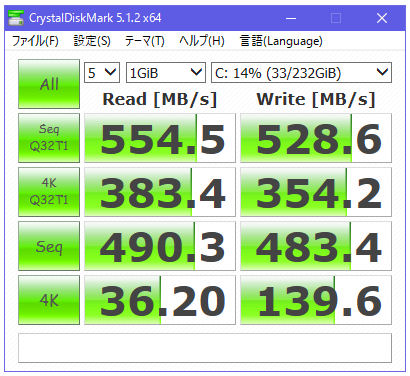Click the Write [MB/s] column header
The width and height of the screenshot is (410, 376).
(316, 99)
